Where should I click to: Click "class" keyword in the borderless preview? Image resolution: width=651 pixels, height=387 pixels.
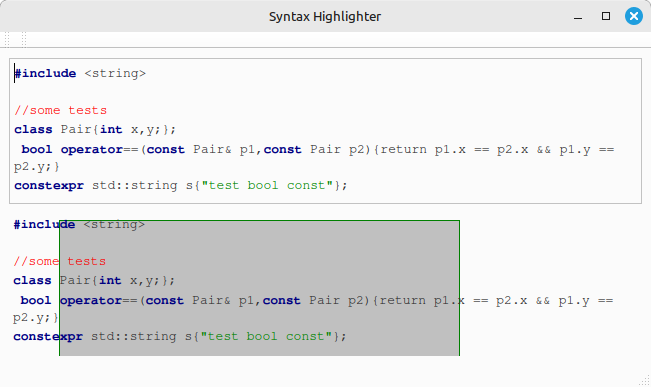click(x=32, y=281)
